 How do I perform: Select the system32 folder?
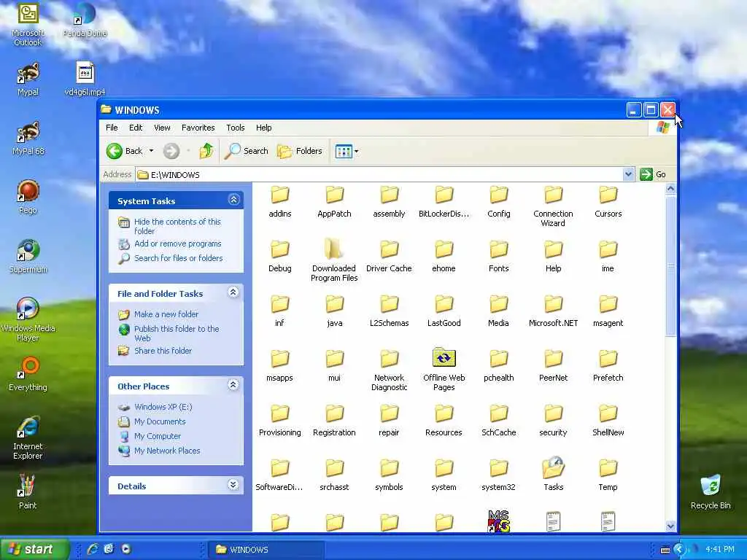click(x=498, y=475)
